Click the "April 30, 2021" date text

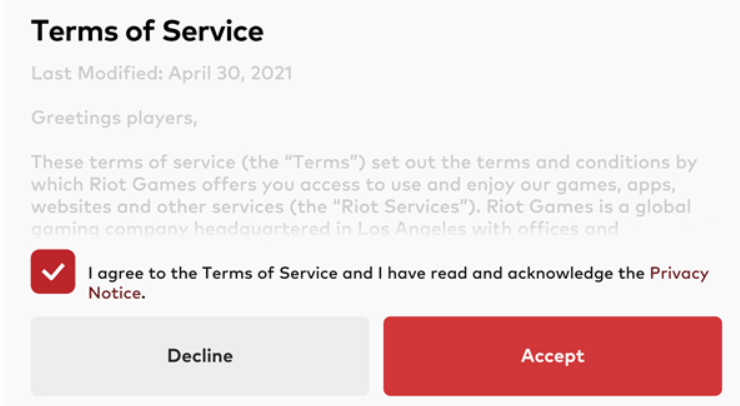tap(229, 74)
